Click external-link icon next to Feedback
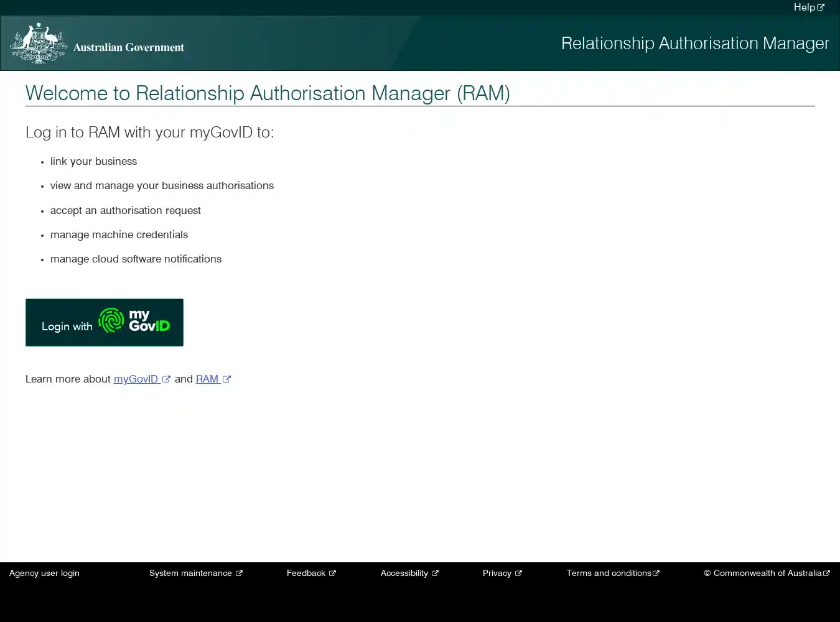 click(332, 573)
